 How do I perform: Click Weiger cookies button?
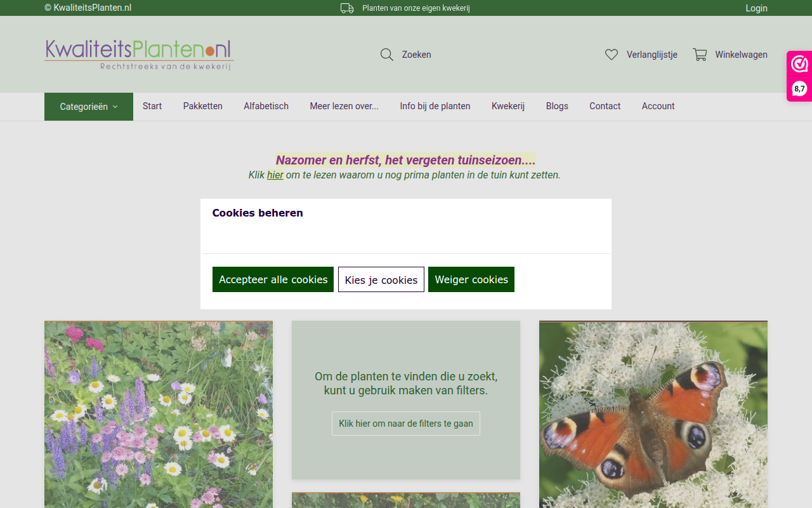click(471, 279)
